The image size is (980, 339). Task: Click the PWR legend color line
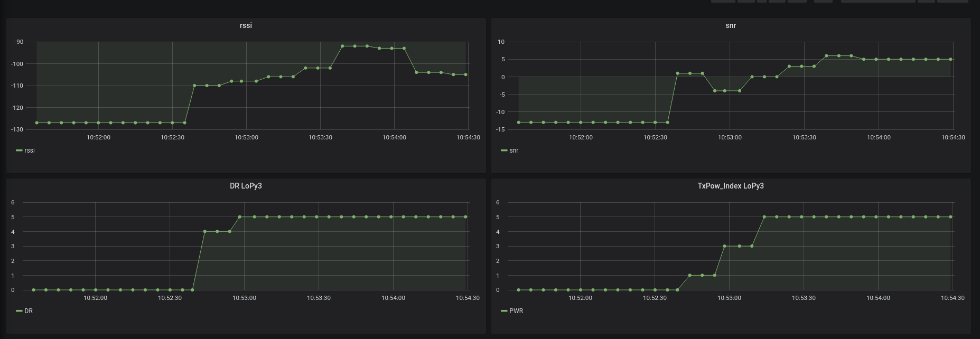(x=504, y=311)
